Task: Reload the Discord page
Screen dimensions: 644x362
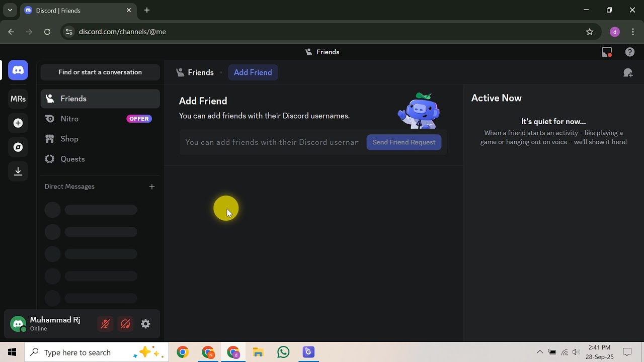Action: click(x=47, y=32)
